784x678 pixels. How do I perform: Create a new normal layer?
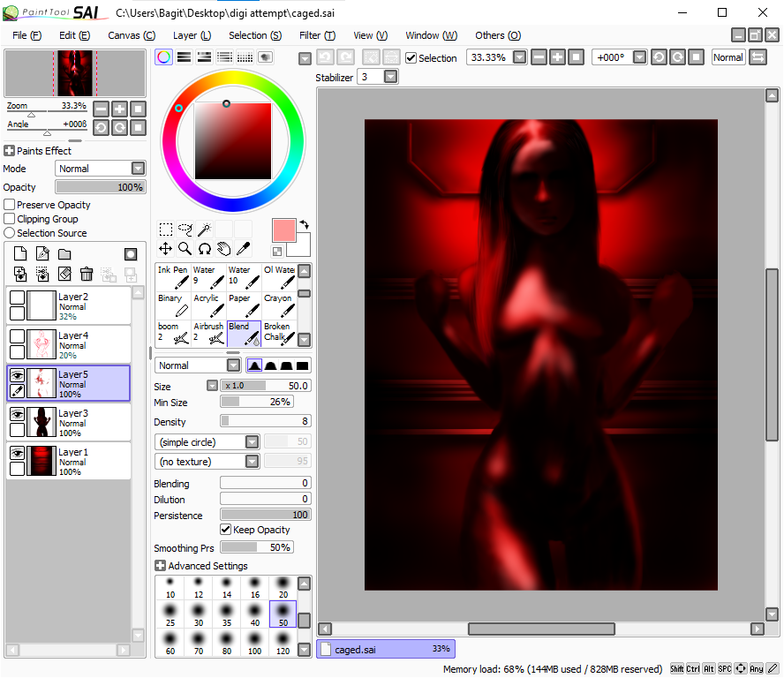pyautogui.click(x=20, y=254)
